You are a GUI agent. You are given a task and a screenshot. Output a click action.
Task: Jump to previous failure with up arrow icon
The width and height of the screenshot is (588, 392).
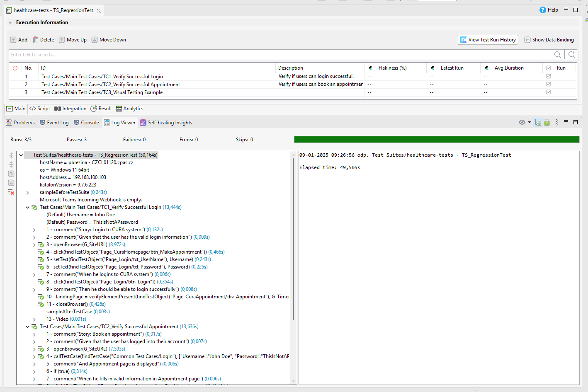pyautogui.click(x=11, y=174)
